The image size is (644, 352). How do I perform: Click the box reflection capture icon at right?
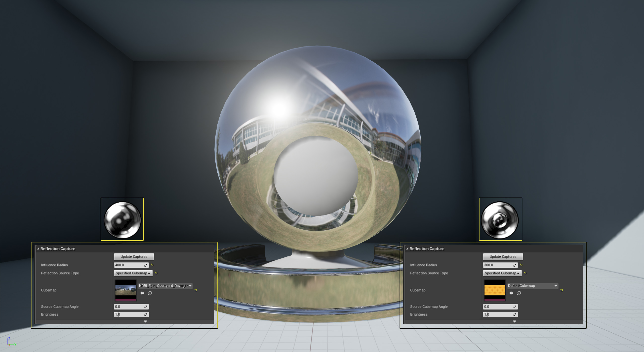click(500, 219)
